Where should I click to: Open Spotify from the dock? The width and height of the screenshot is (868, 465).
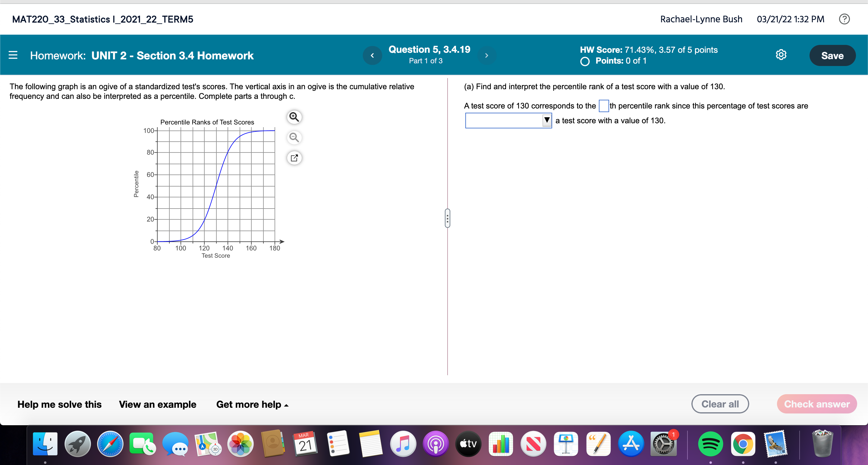pos(710,444)
